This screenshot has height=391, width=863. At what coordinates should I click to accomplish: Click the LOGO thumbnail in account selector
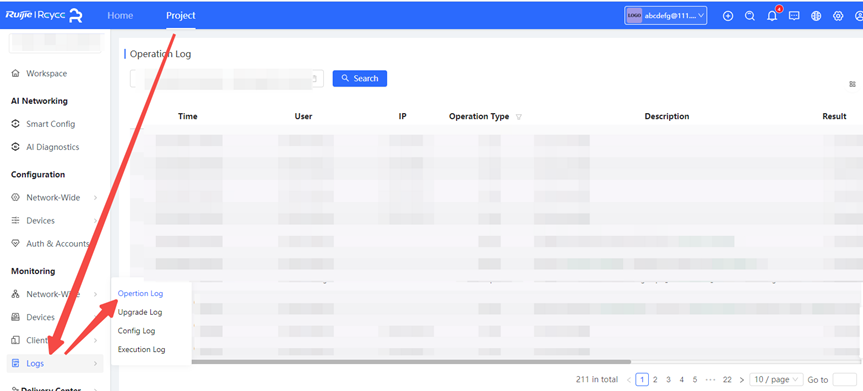pyautogui.click(x=634, y=16)
